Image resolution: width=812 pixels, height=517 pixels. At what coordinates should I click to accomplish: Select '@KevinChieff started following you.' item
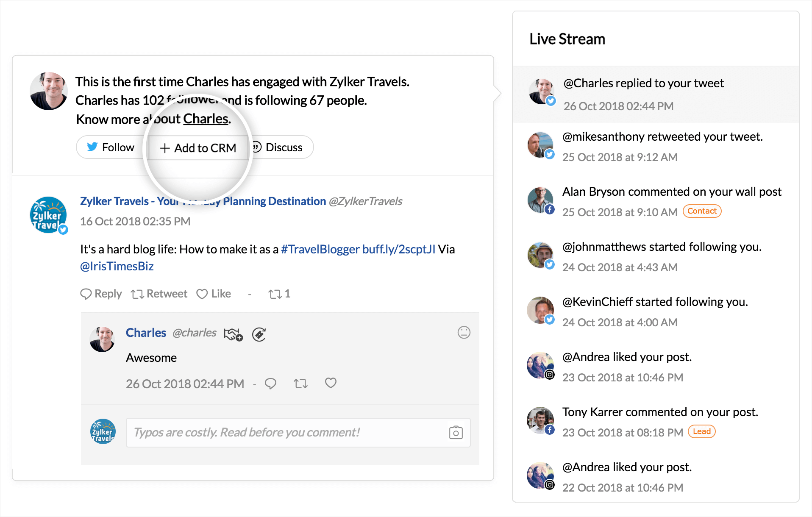pos(656,312)
